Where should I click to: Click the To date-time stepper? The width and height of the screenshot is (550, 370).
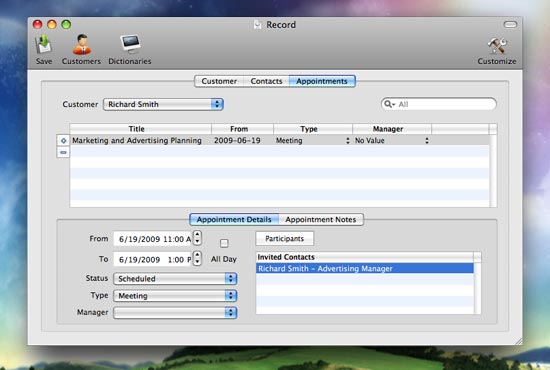[x=197, y=258]
